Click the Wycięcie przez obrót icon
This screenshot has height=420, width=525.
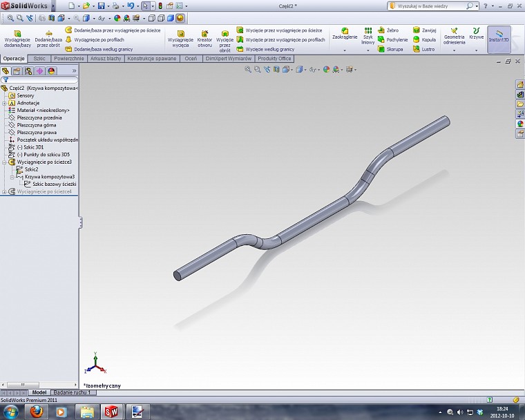point(225,41)
